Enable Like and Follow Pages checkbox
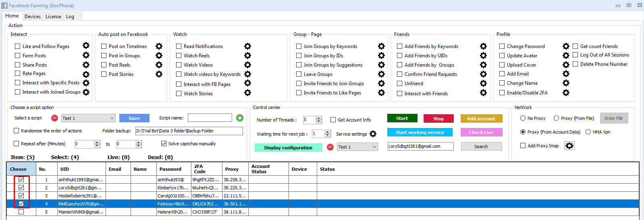The height and width of the screenshot is (220, 644). (x=17, y=46)
